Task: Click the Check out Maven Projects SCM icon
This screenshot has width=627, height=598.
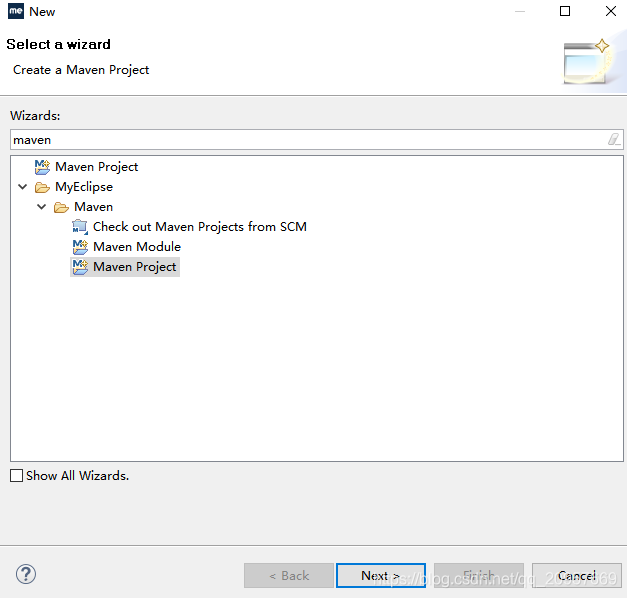Action: [80, 227]
